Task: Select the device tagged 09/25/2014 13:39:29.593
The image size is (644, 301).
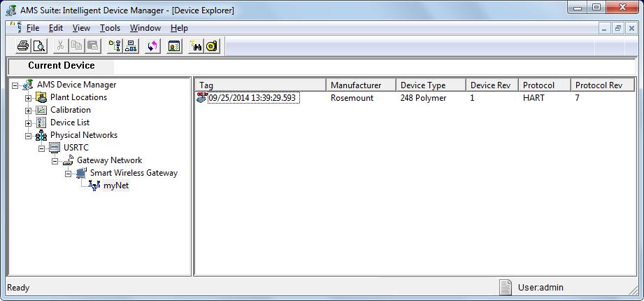Action: coord(253,98)
